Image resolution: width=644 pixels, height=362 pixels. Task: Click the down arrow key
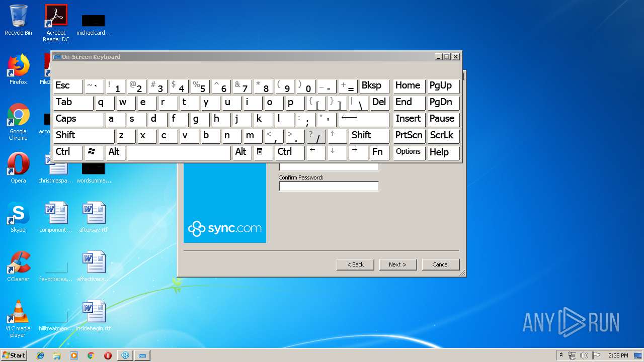point(337,152)
